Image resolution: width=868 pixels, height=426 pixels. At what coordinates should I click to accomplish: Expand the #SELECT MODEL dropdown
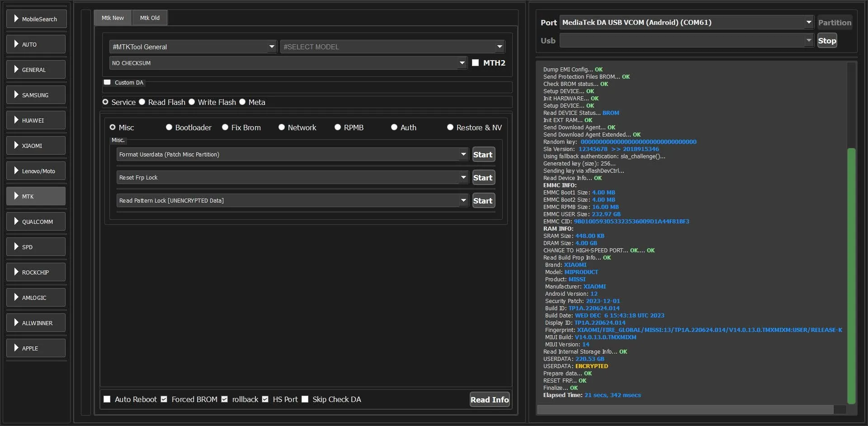click(392, 47)
